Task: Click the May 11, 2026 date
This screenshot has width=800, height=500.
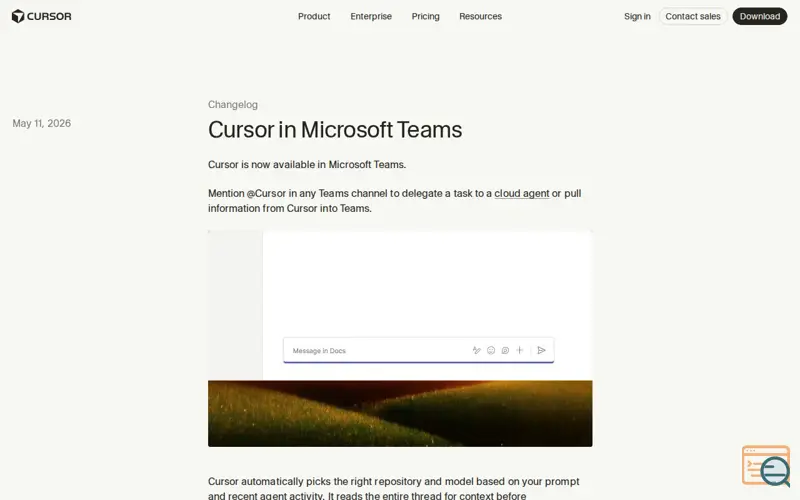Action: (41, 123)
